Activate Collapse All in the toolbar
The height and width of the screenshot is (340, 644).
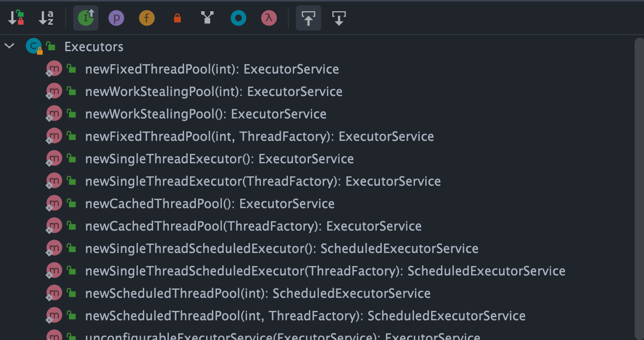point(338,18)
